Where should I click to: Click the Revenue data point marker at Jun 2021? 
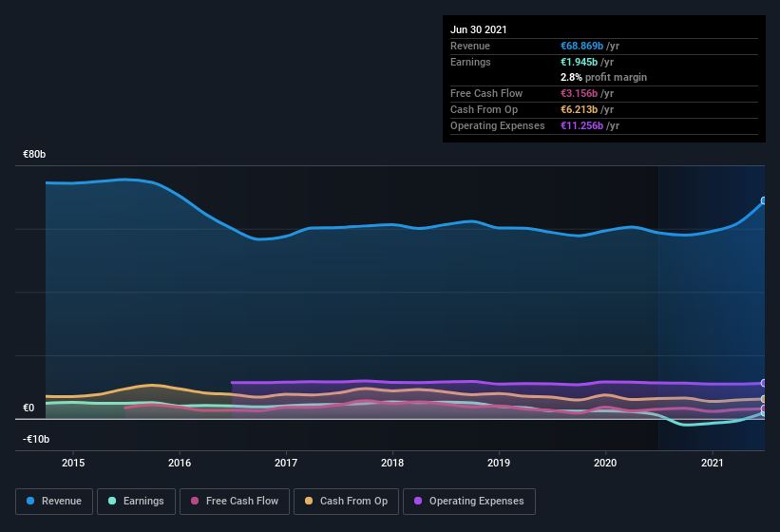click(x=764, y=200)
